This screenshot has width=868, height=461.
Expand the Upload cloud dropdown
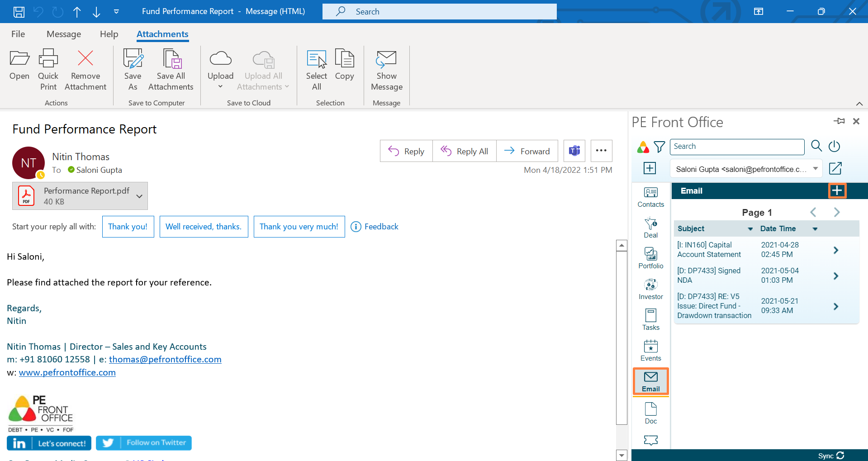point(220,87)
